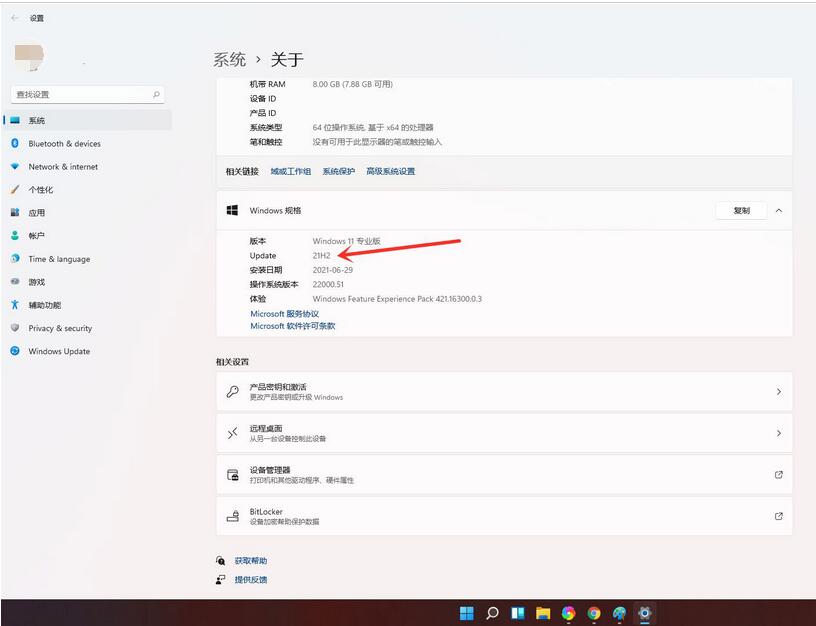Launch Chrome from the taskbar

594,613
